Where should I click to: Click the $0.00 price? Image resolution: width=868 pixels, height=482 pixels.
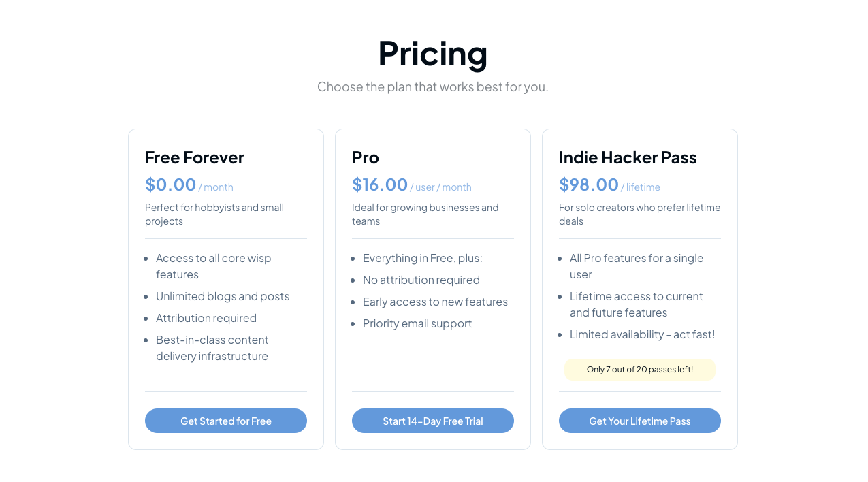pos(171,184)
